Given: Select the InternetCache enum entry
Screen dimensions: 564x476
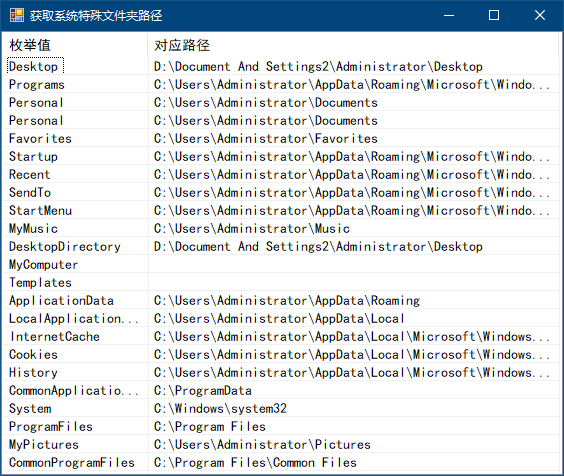Looking at the screenshot, I should [55, 336].
